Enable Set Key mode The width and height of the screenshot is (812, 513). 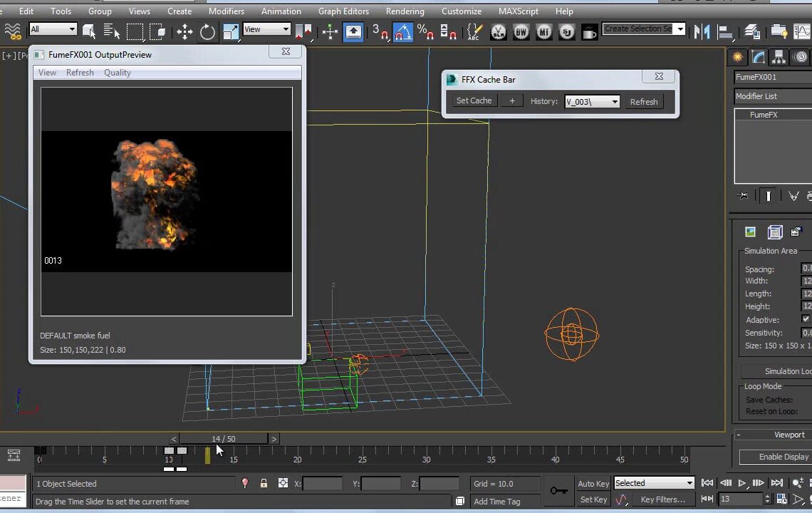coord(593,499)
